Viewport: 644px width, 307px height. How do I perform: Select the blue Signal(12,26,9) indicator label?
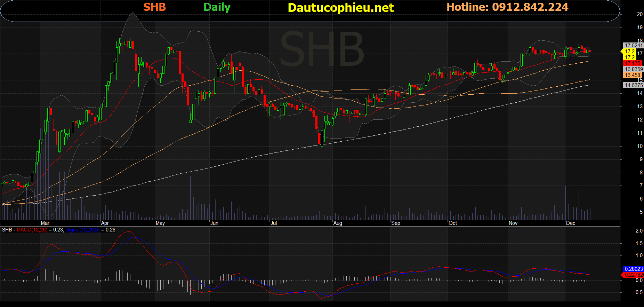coord(82,230)
